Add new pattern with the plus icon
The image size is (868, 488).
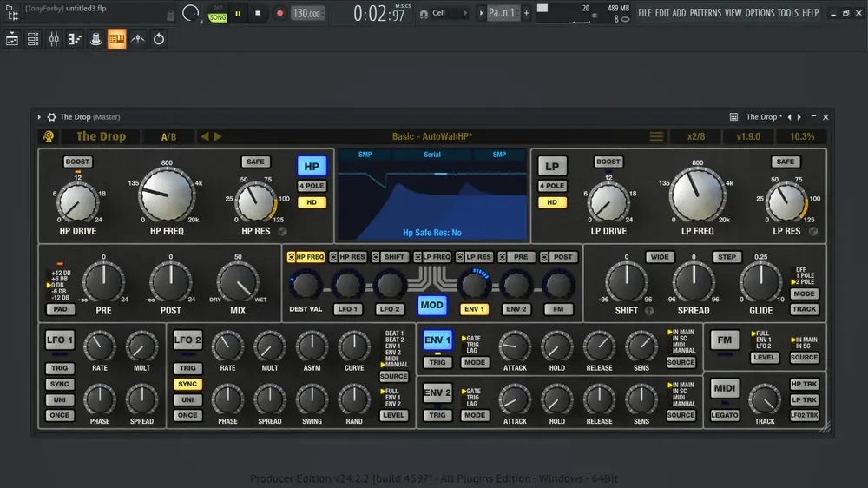527,13
